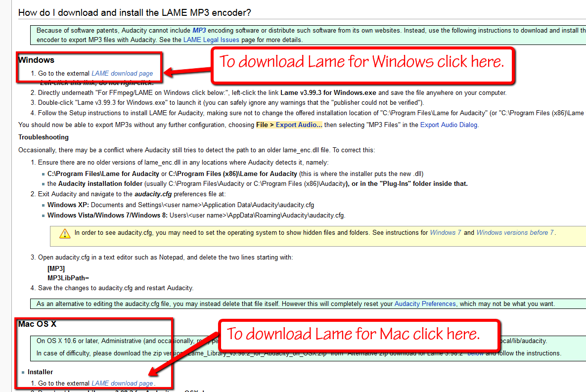Click bold C:\Program Files (x86)\Lame for Audacity text

click(233, 174)
